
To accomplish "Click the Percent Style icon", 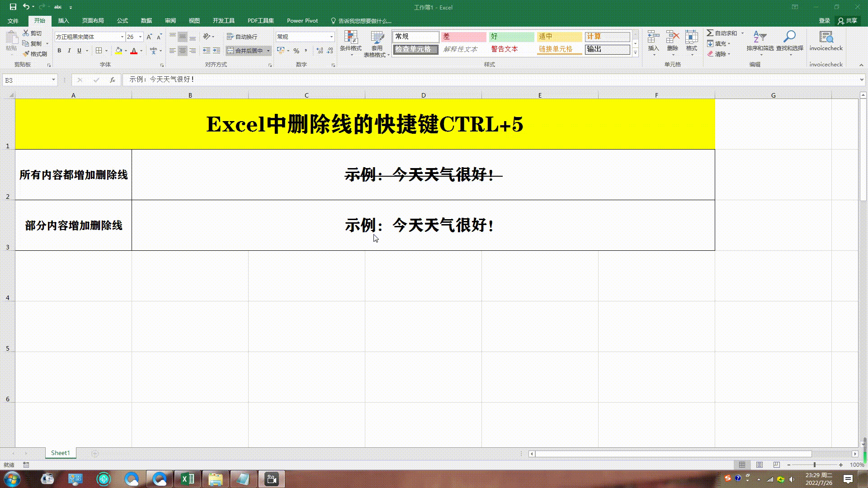I will click(x=296, y=51).
